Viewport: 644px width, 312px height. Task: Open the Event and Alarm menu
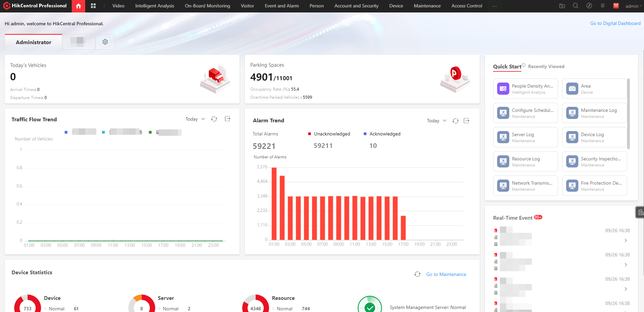click(282, 6)
